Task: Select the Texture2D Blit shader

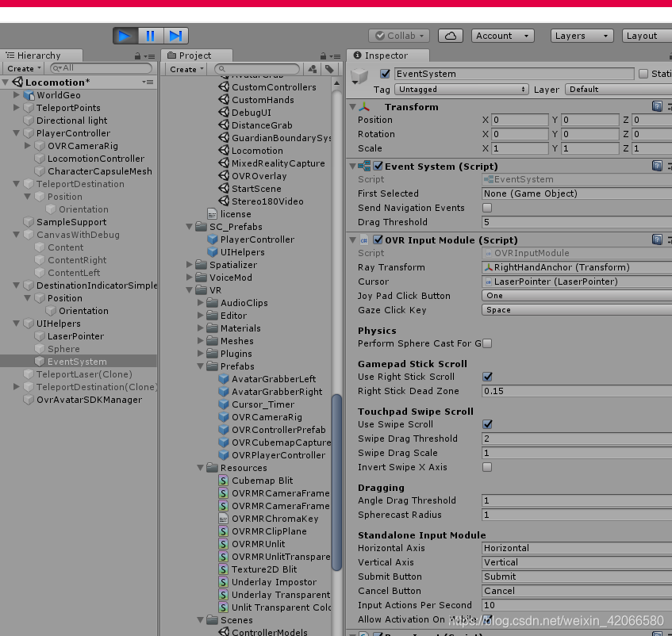Action: click(x=264, y=569)
